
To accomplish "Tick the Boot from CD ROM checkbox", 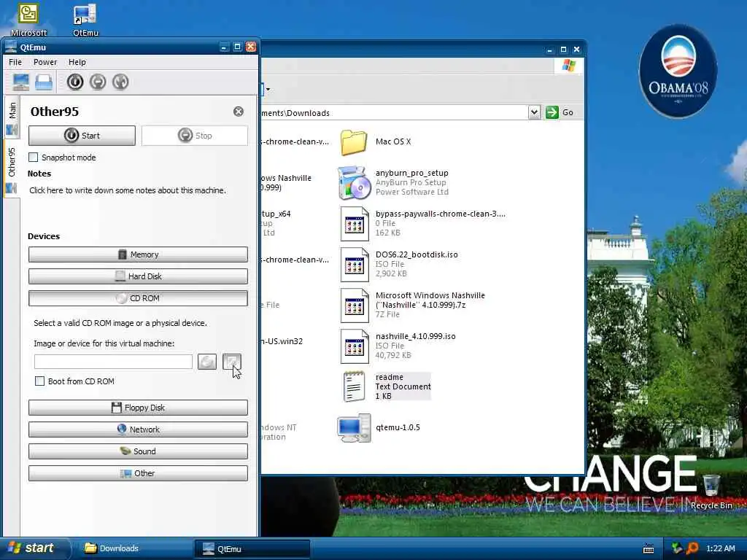I will click(39, 381).
